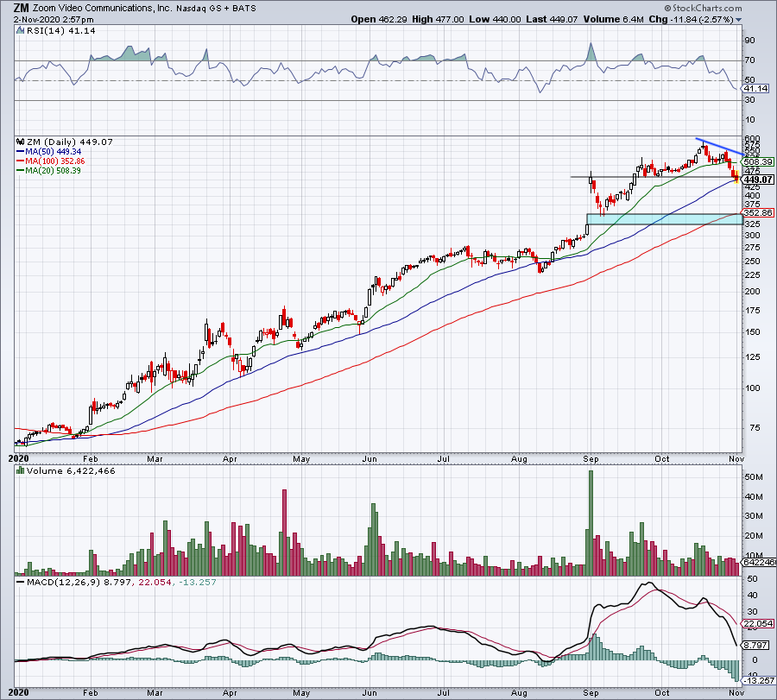Viewport: 777px width, 700px height.
Task: Click the -13.257 histogram tag on the MACD axis
Action: coord(759,681)
